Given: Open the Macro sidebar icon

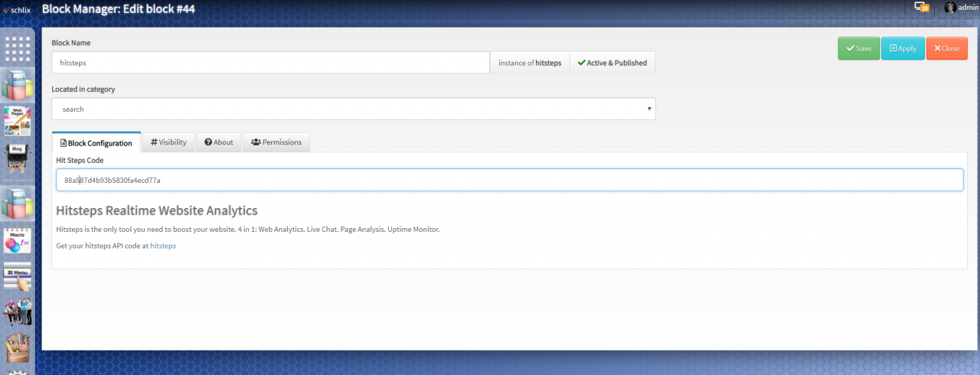Looking at the screenshot, I should click(x=18, y=241).
